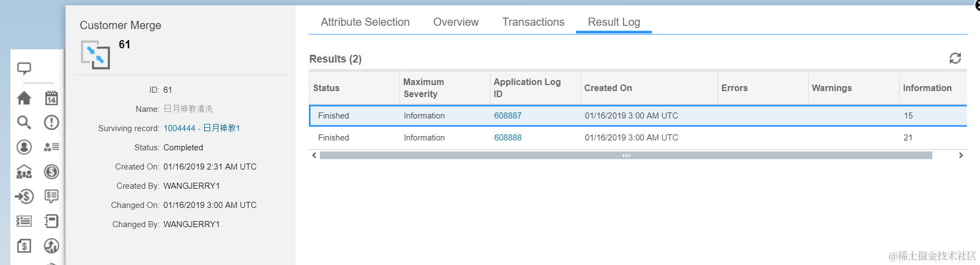Open the globe chart analysis icon

click(52, 246)
